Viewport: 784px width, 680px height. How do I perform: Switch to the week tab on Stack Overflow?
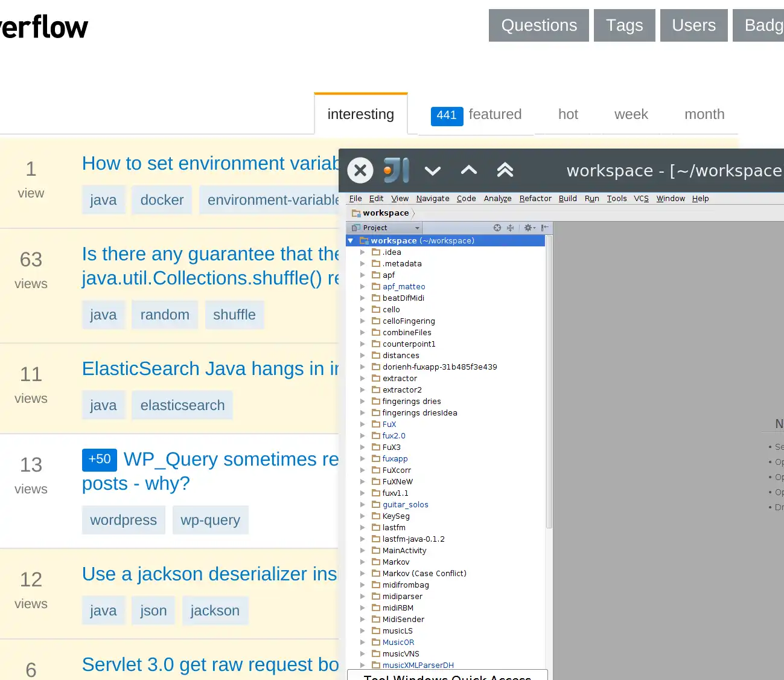(631, 114)
